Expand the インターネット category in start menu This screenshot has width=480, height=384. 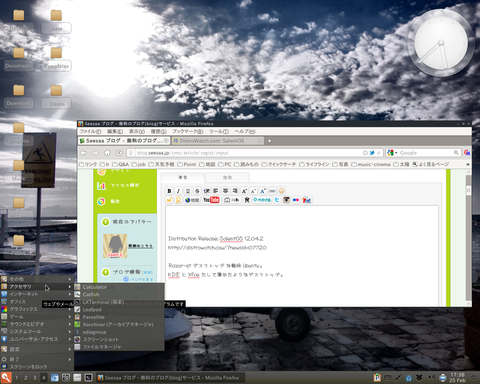(x=37, y=294)
